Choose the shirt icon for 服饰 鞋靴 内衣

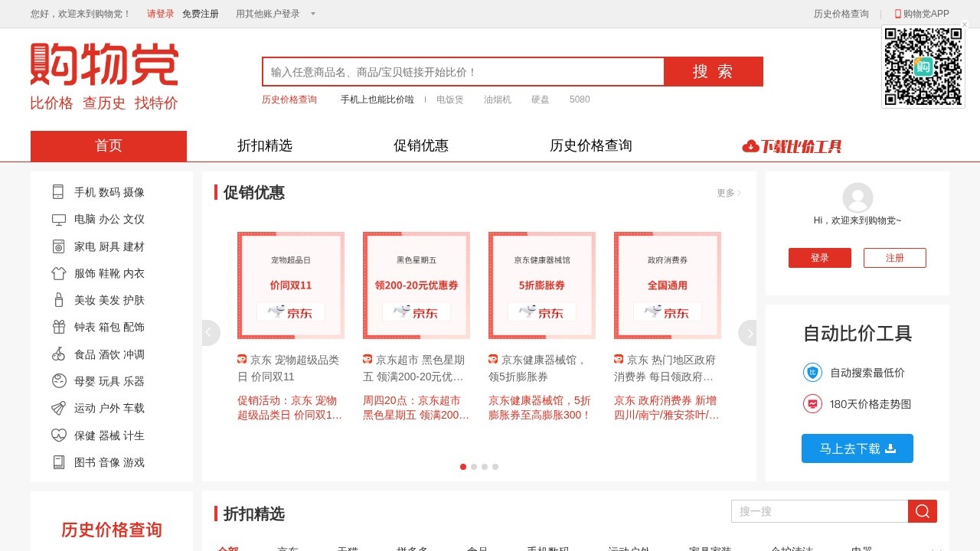59,273
